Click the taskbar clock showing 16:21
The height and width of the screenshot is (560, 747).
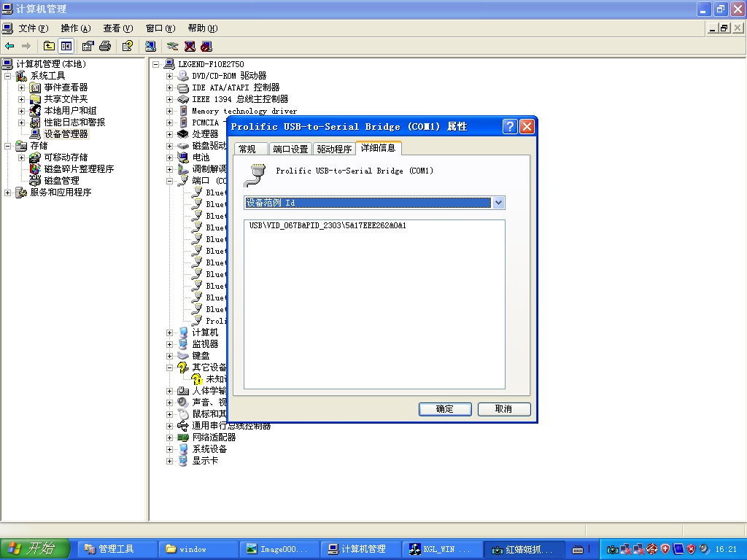pyautogui.click(x=726, y=549)
